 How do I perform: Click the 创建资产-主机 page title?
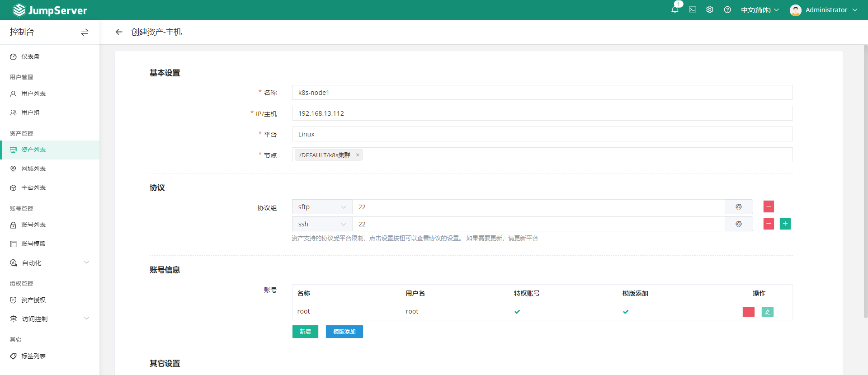pos(156,32)
